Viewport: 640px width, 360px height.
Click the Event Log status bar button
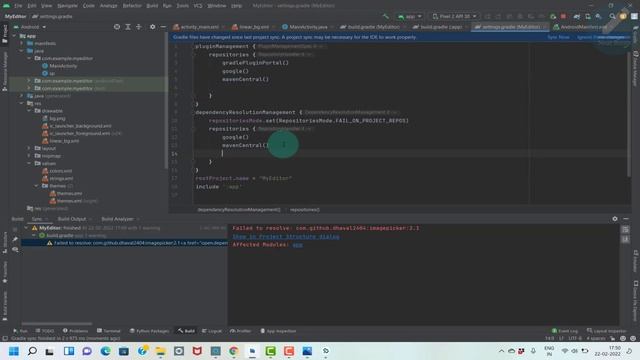[x=565, y=331]
